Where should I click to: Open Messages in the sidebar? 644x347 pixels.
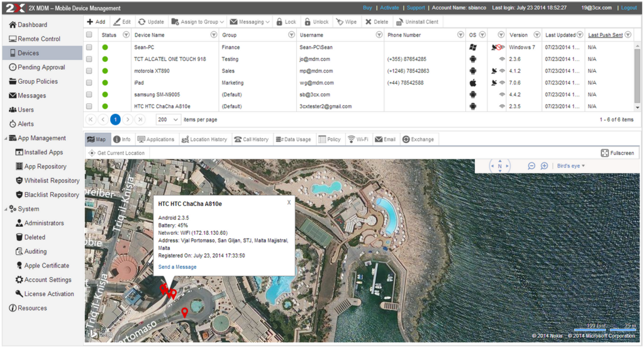27,95
